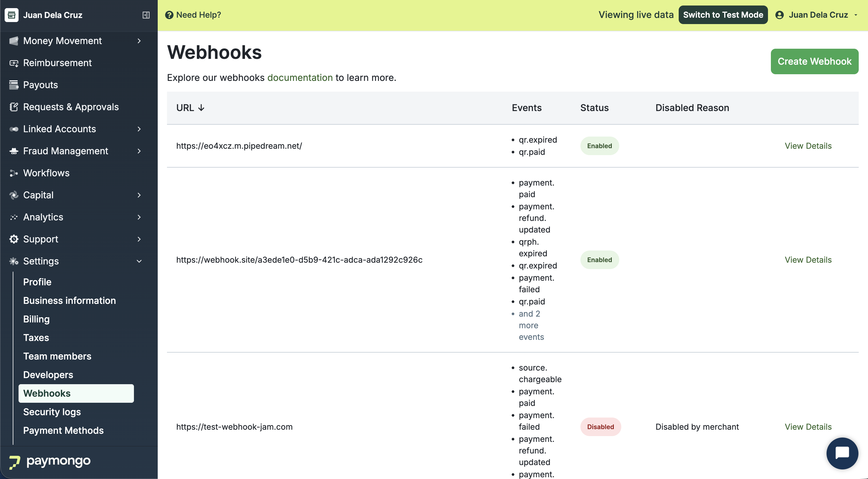Select Webhooks in Settings submenu
868x479 pixels.
(x=76, y=393)
